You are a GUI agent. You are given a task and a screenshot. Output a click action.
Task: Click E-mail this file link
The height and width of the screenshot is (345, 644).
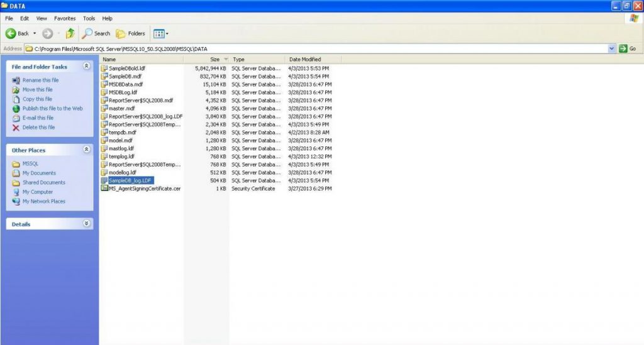coord(38,118)
